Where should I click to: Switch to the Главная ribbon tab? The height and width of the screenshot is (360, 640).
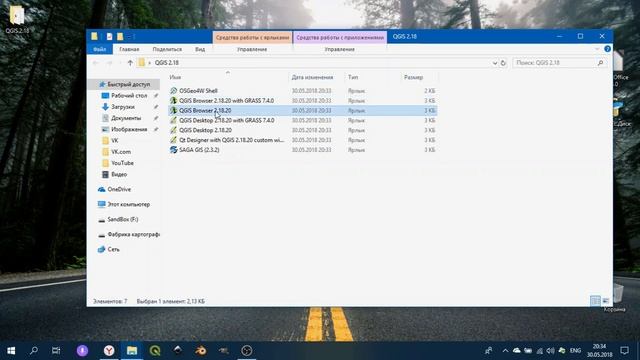[x=129, y=49]
